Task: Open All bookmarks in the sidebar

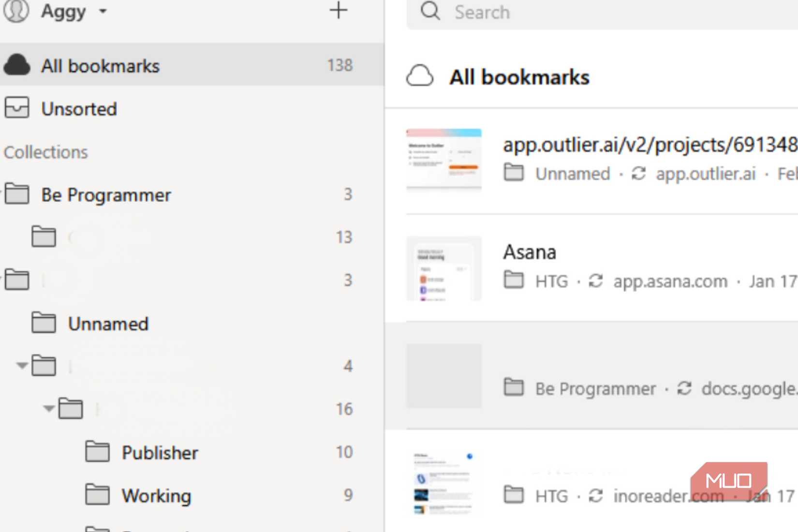Action: click(x=192, y=65)
